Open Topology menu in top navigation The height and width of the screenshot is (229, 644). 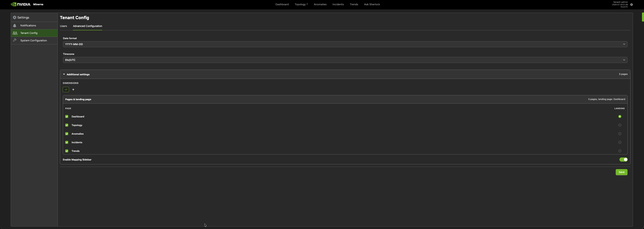click(x=301, y=4)
